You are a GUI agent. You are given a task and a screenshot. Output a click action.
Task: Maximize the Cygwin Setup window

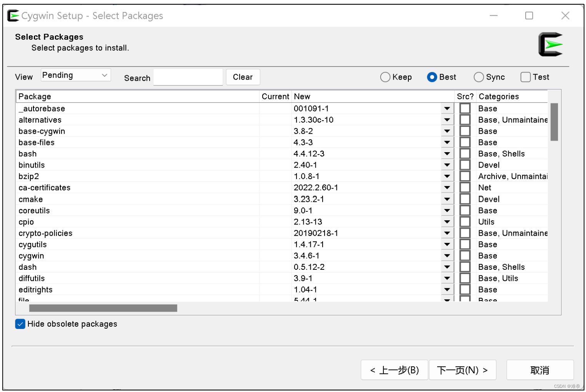point(529,16)
